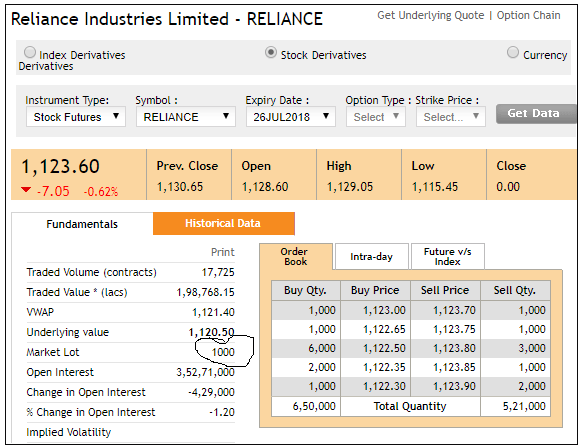
Task: Click the Buy Qty. column header
Action: coord(305,290)
